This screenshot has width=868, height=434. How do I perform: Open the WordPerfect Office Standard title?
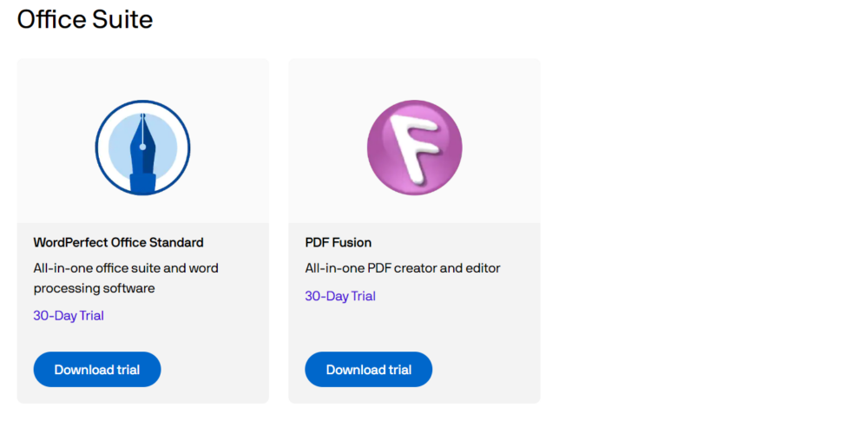point(118,242)
